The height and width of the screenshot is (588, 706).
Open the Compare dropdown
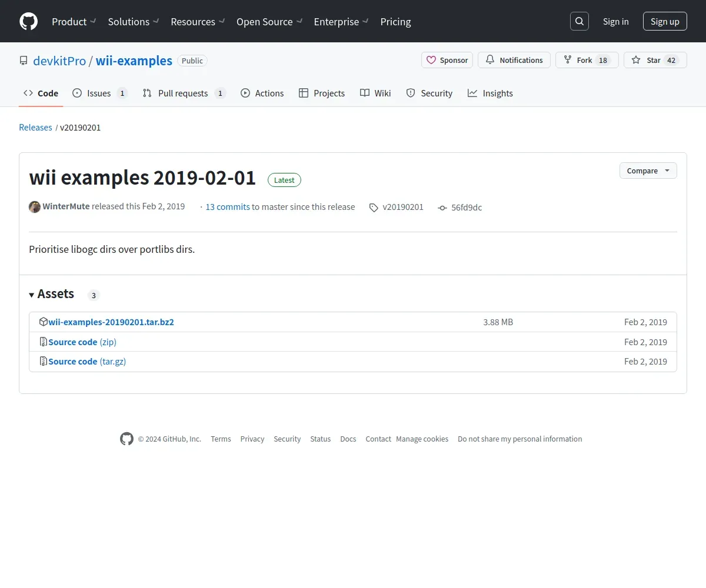point(648,171)
